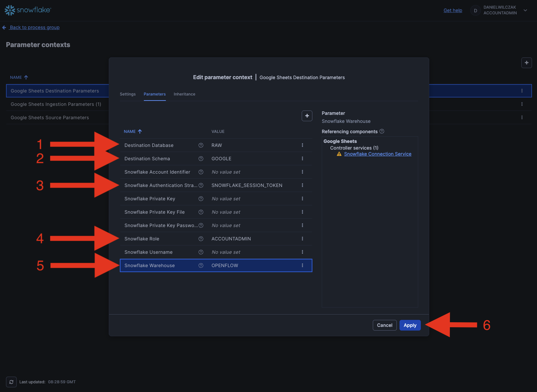
Task: Switch to the Inheritance tab
Action: (x=184, y=94)
